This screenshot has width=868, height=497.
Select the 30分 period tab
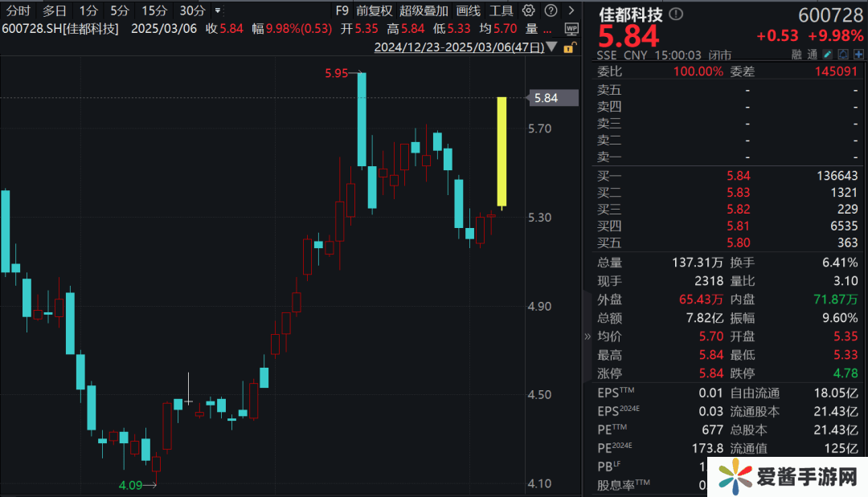click(192, 10)
